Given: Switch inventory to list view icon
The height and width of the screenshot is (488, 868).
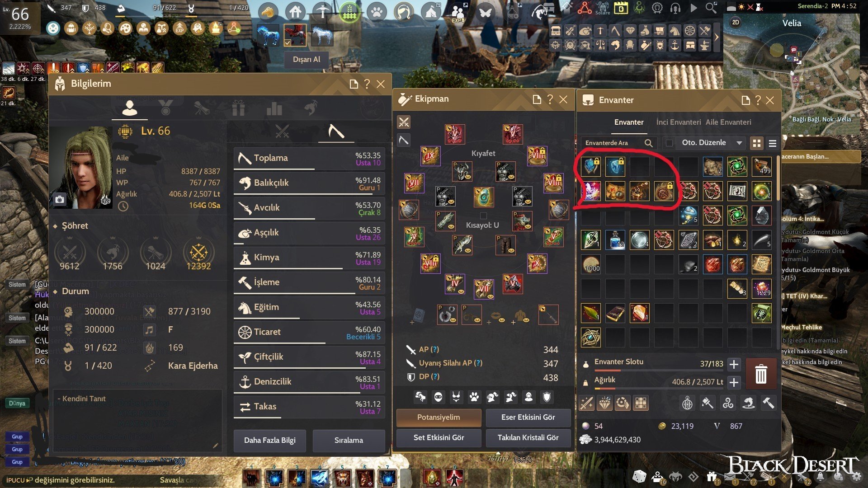Looking at the screenshot, I should point(773,143).
